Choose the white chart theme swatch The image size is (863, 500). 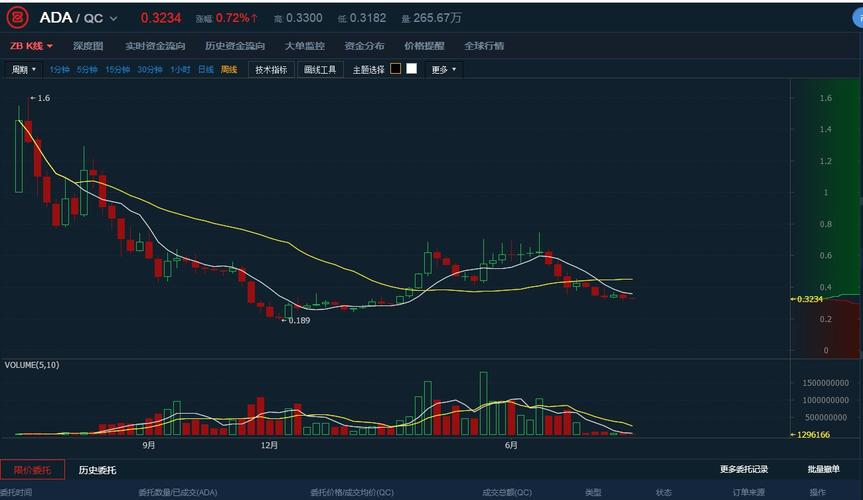[x=411, y=68]
